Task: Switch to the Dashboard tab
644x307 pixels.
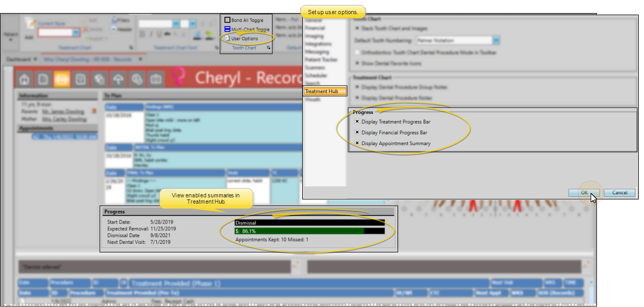Action: tap(18, 59)
